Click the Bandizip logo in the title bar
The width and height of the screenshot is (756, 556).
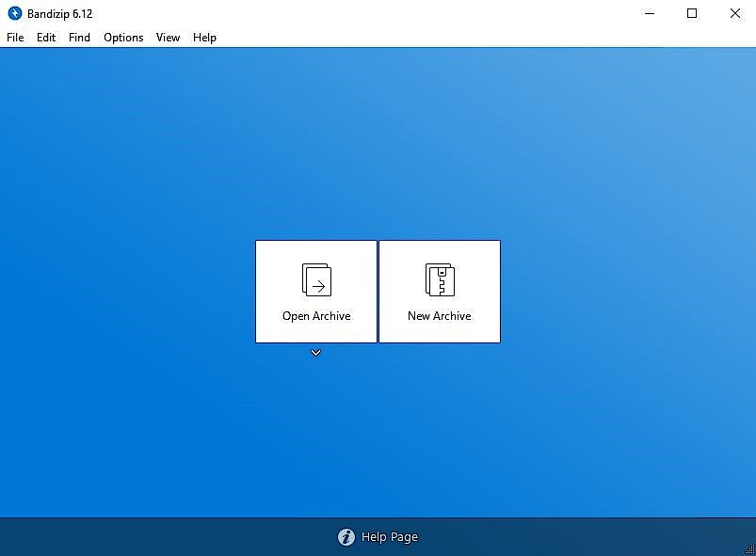click(x=13, y=13)
